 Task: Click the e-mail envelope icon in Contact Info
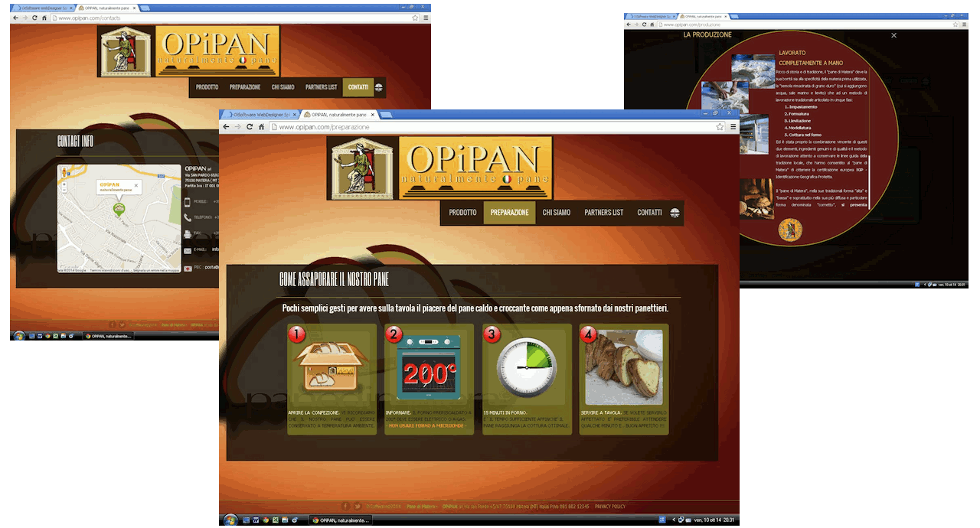pos(188,250)
